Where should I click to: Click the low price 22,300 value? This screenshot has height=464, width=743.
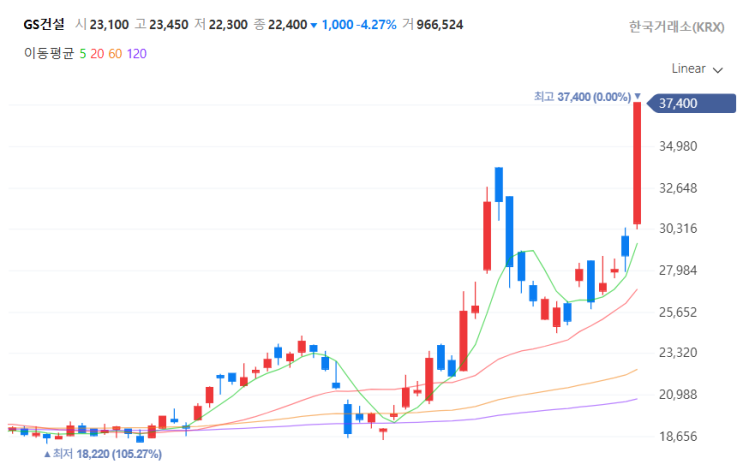[228, 25]
